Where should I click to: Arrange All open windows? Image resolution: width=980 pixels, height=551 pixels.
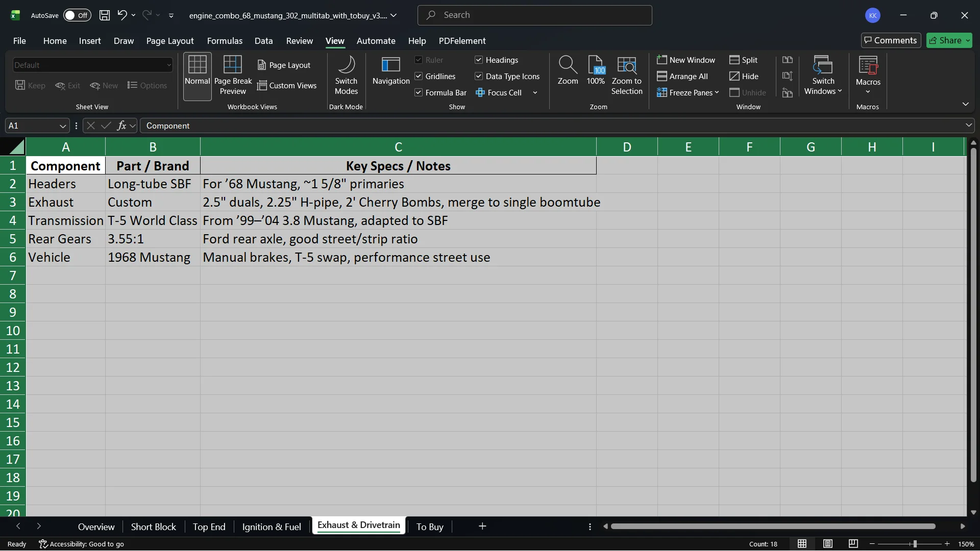[682, 77]
